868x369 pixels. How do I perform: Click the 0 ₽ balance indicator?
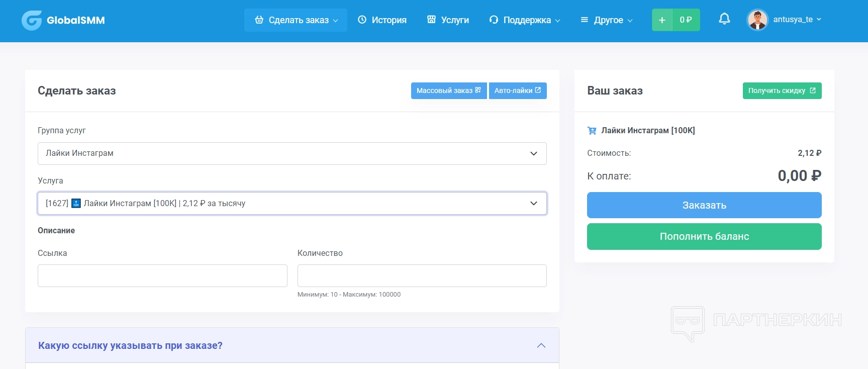[686, 20]
